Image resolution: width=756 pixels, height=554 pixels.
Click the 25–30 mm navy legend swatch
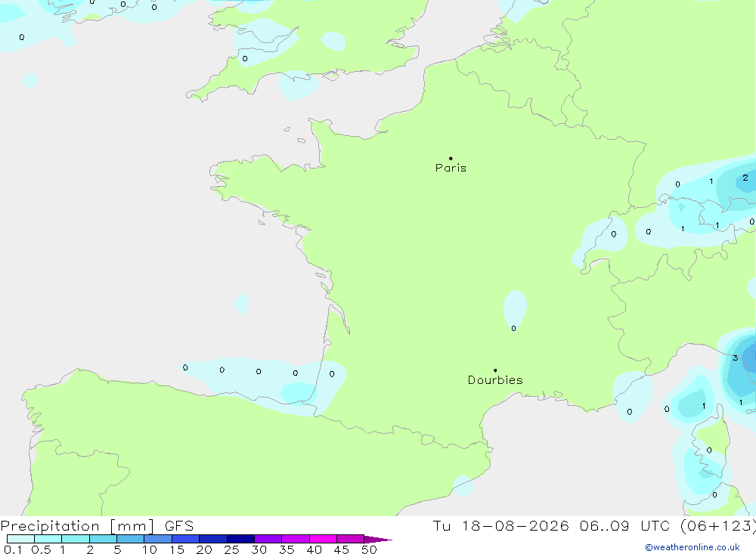click(240, 539)
